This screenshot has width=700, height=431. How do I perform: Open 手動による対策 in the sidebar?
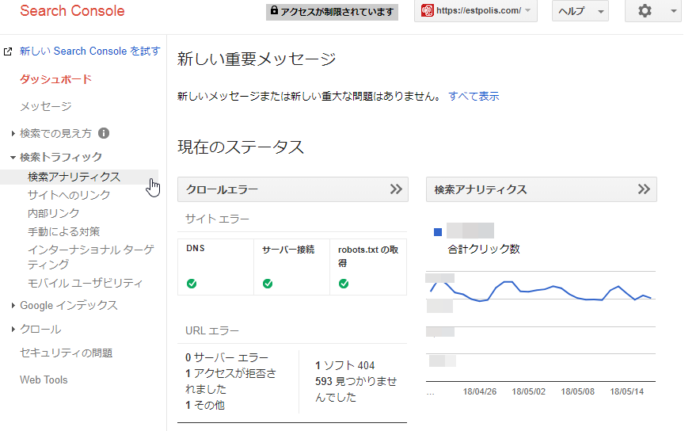pos(64,232)
